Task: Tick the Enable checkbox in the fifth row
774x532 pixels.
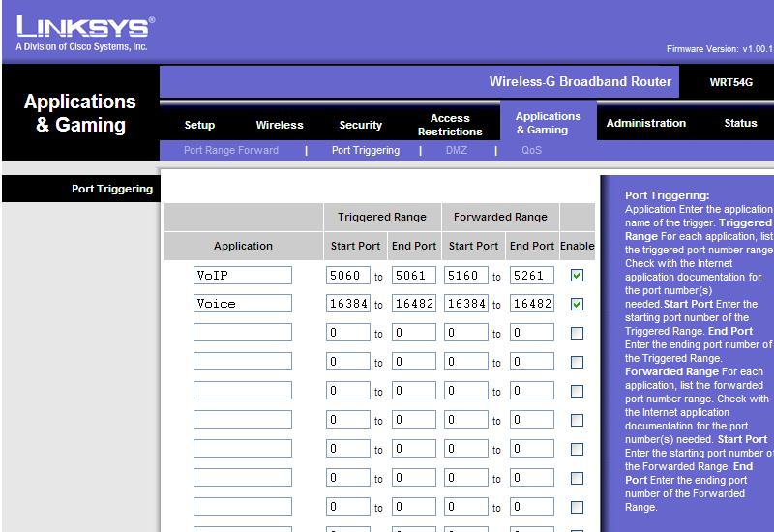Action: 577,392
